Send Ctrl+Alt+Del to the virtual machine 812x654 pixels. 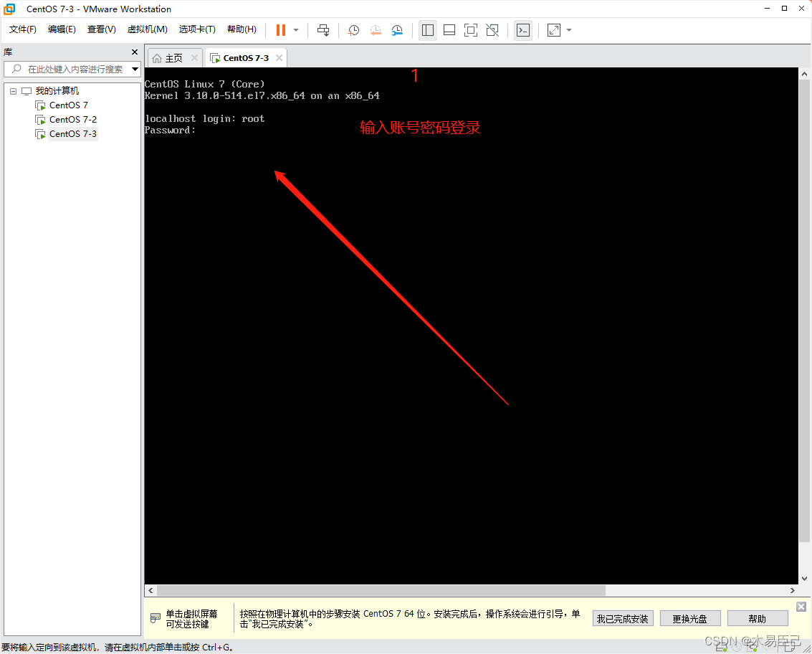(x=323, y=30)
